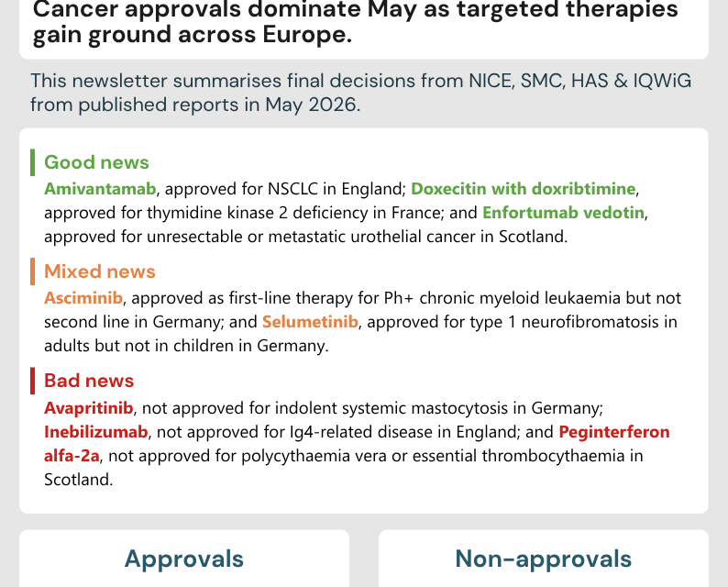Open the Inebilizumab entry

click(x=96, y=432)
